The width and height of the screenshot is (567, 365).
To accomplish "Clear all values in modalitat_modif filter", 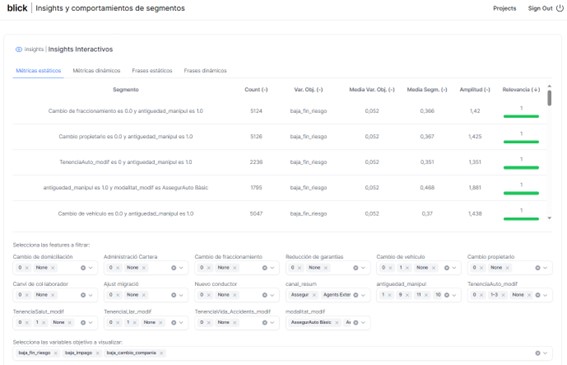I will pos(355,322).
